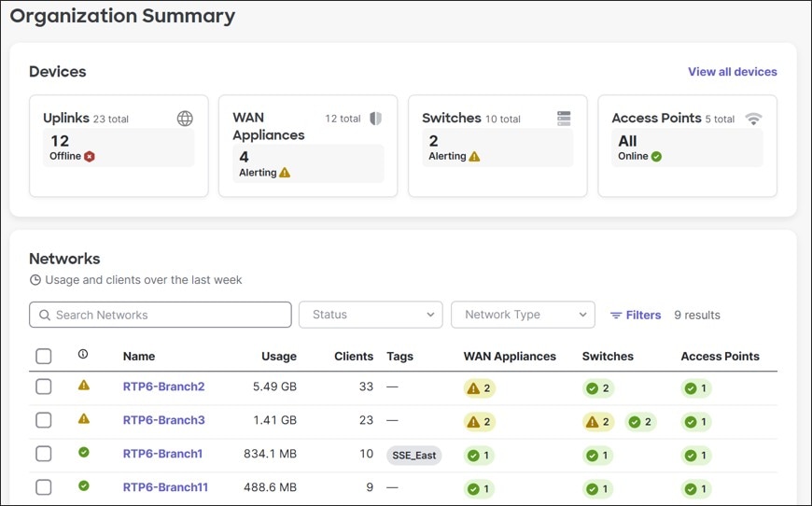812x506 pixels.
Task: Click Switches online badge for RTP6-Branch1
Action: [x=597, y=456]
